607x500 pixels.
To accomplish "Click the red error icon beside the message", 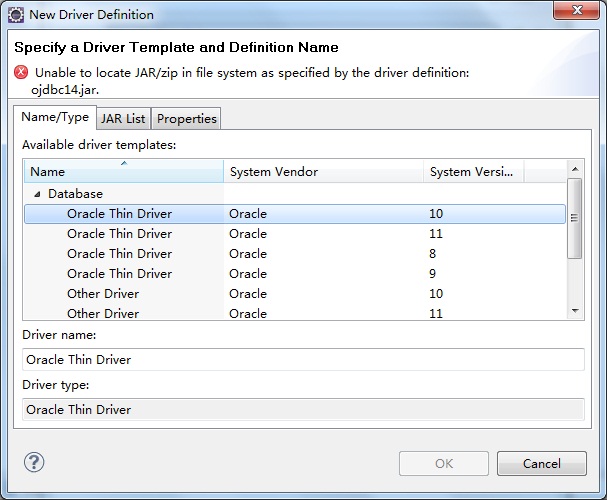I will click(x=21, y=72).
